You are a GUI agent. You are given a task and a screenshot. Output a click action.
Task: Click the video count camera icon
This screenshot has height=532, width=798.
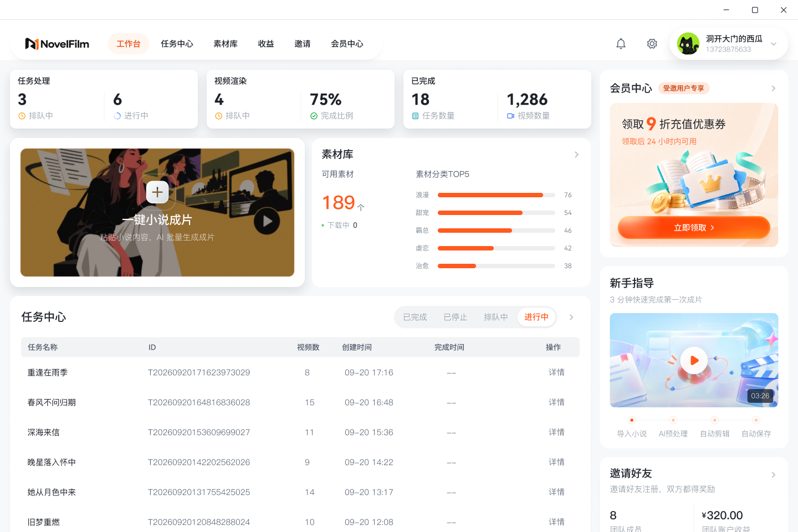(x=510, y=116)
